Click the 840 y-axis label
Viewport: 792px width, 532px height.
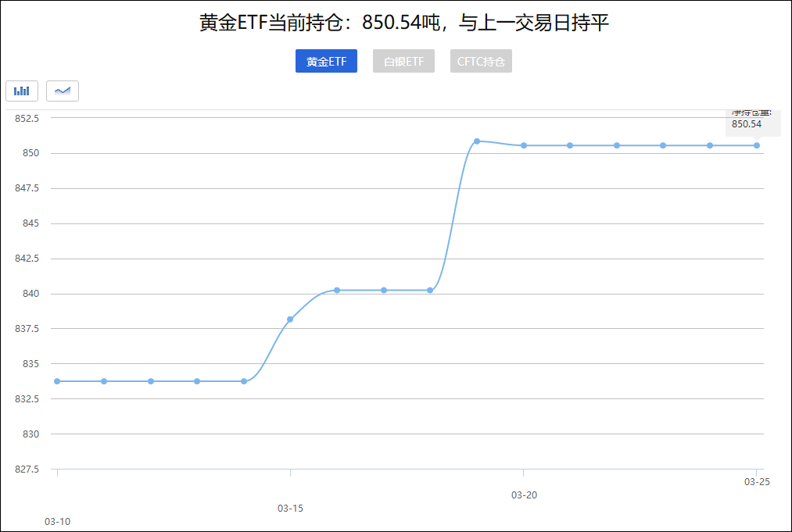click(30, 293)
